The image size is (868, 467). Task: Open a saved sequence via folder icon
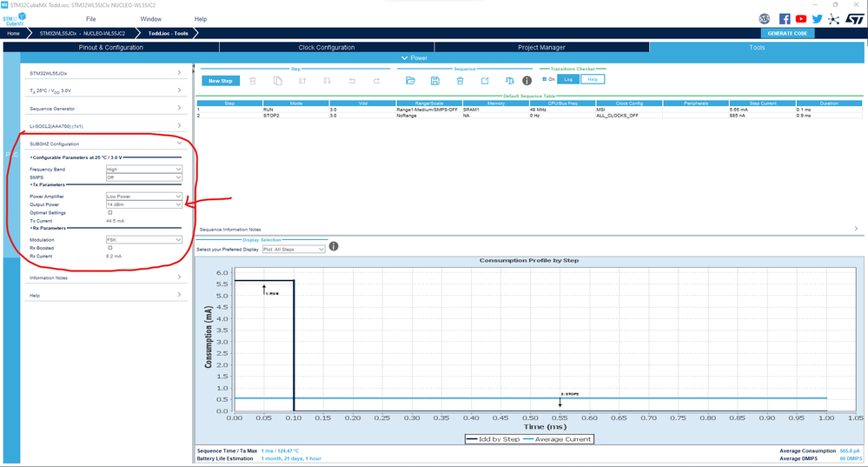click(410, 81)
